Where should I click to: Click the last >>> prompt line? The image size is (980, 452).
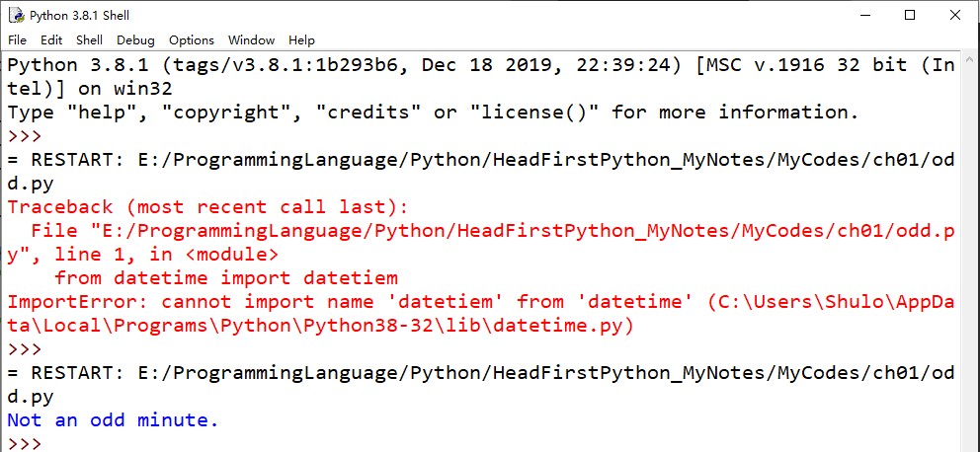tap(25, 444)
